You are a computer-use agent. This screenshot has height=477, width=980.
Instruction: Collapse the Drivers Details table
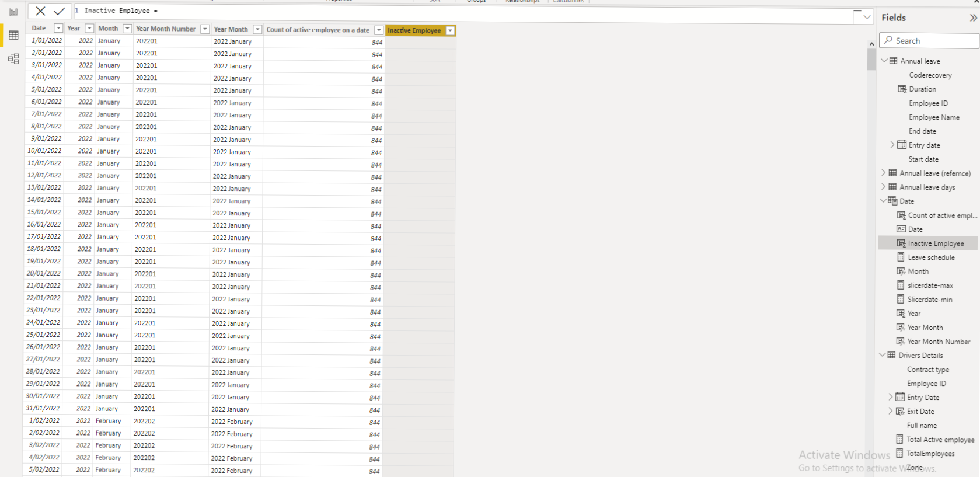(883, 355)
